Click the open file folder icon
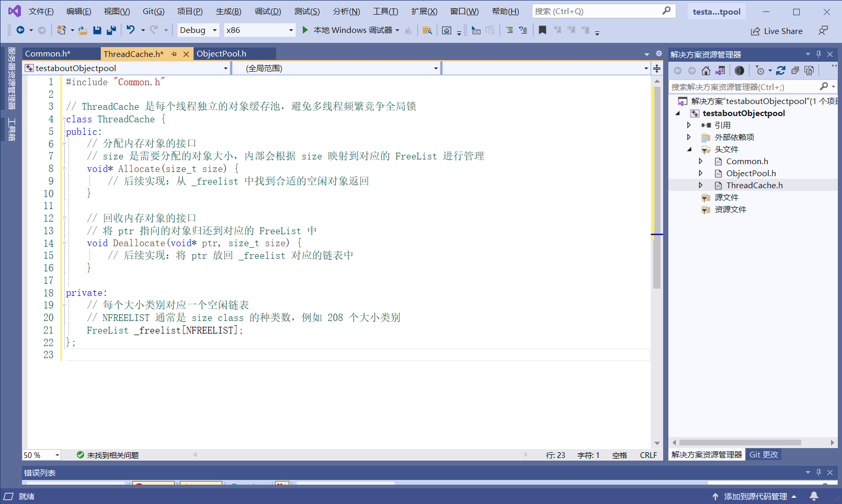This screenshot has width=842, height=504. pos(83,30)
